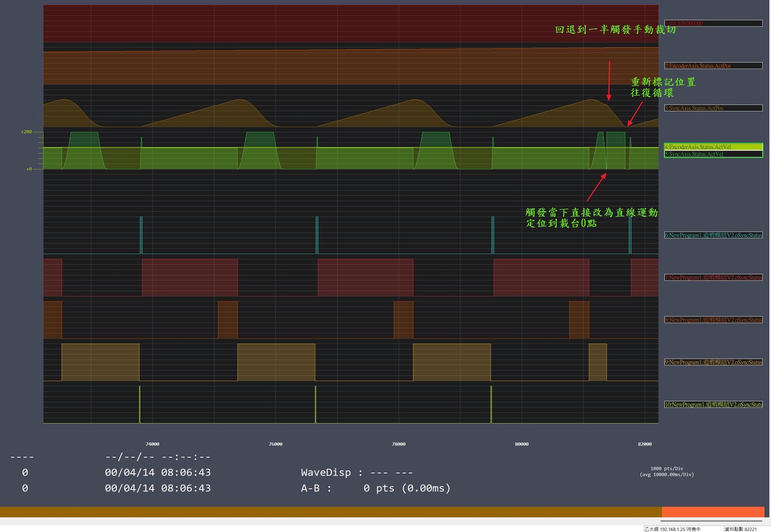Select channel 1 MR000000 label
Screen dimensions: 771x532
point(713,23)
